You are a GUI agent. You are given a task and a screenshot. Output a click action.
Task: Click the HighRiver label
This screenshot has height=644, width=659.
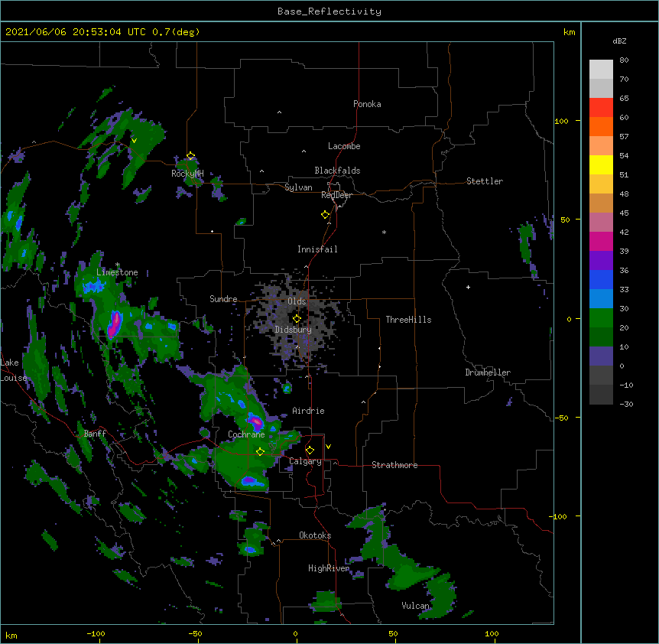pos(329,568)
